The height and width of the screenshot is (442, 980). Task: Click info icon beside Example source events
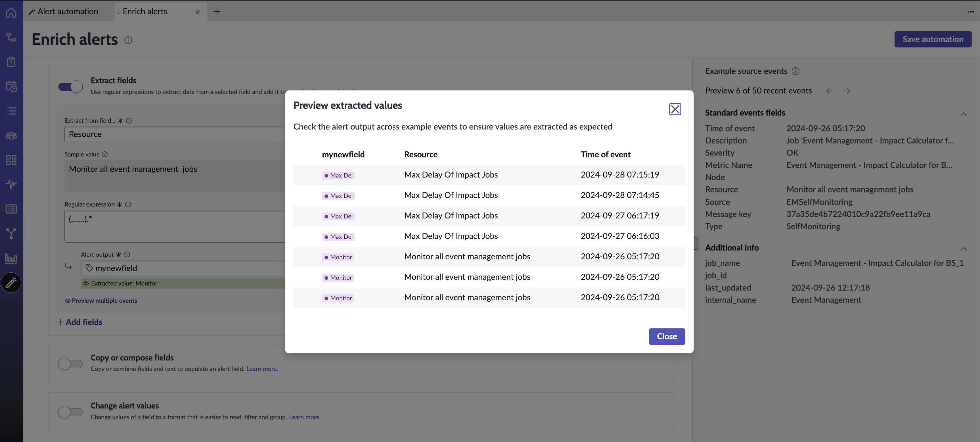point(795,71)
